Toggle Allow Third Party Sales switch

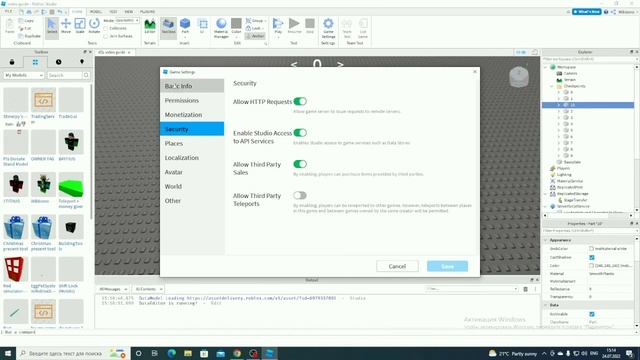300,164
